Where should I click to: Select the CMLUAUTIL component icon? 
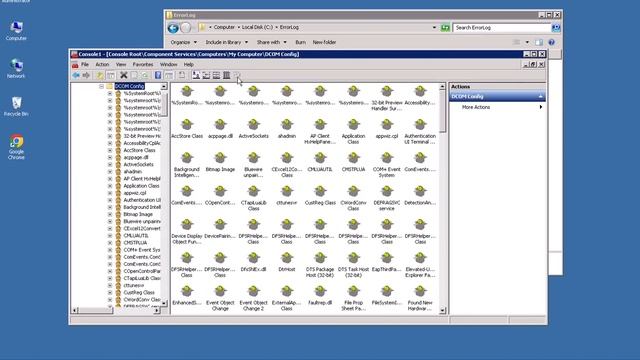[x=320, y=162]
